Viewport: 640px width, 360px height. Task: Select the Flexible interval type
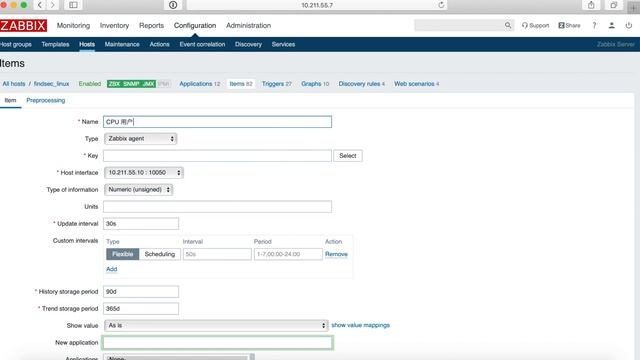click(122, 254)
